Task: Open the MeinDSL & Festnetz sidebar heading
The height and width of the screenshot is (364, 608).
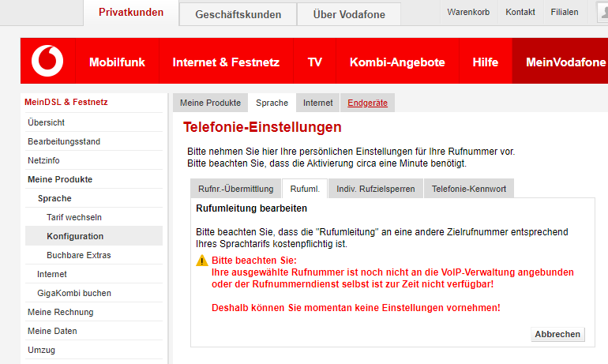Action: click(66, 102)
